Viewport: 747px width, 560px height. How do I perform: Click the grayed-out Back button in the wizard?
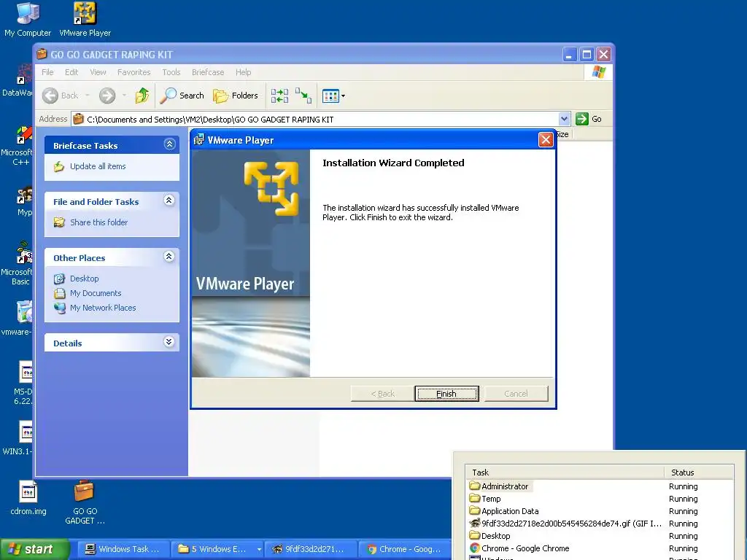[382, 394]
